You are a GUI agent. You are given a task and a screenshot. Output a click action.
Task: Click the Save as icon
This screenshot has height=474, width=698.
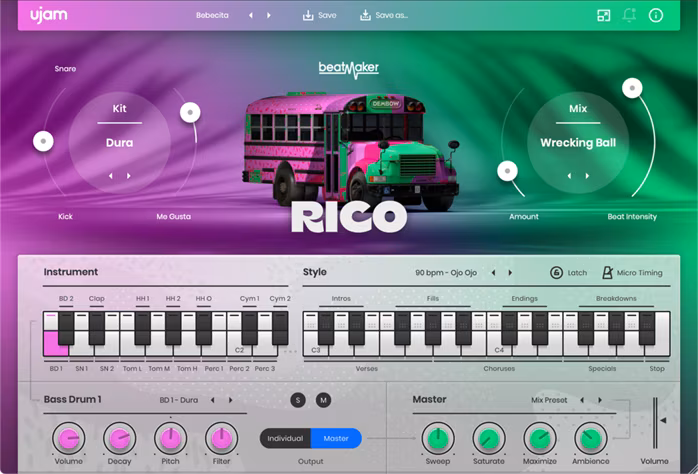365,16
